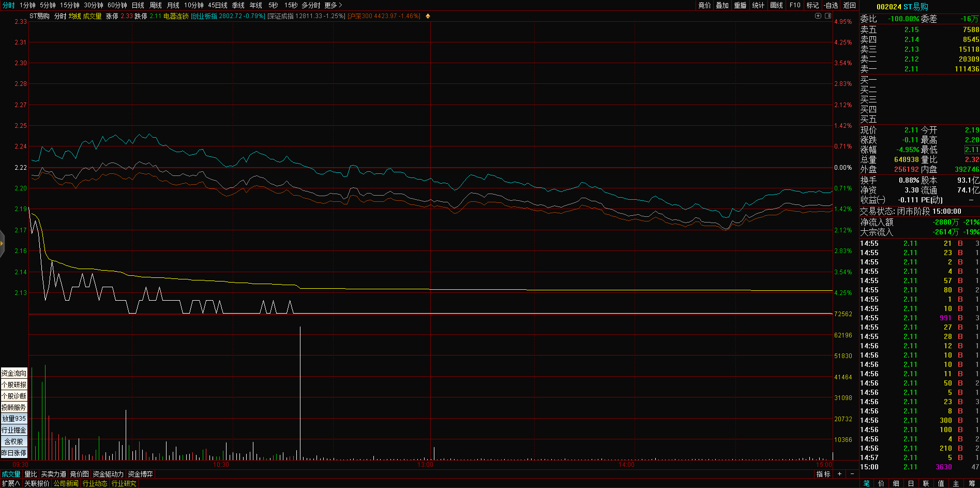Select the 资金博弈 indicator tab

point(140,474)
